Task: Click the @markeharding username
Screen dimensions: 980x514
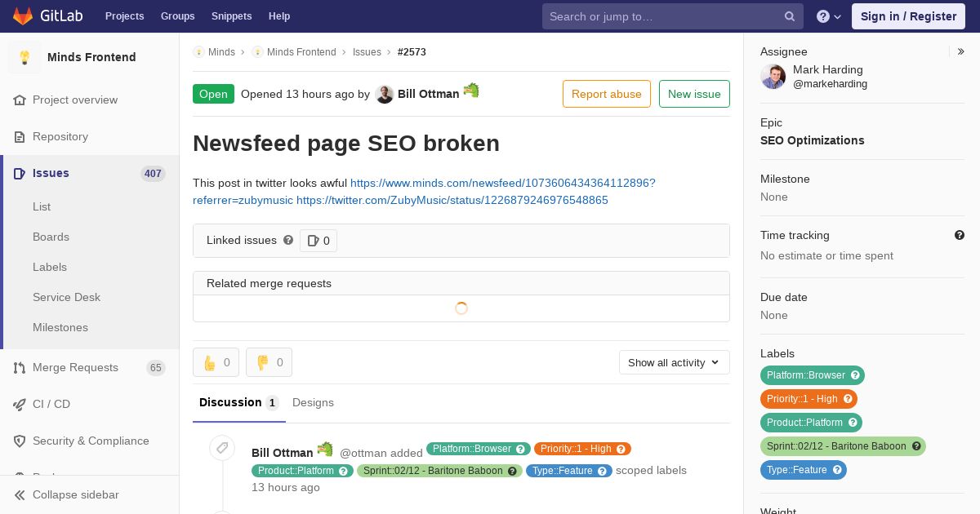Action: [830, 84]
